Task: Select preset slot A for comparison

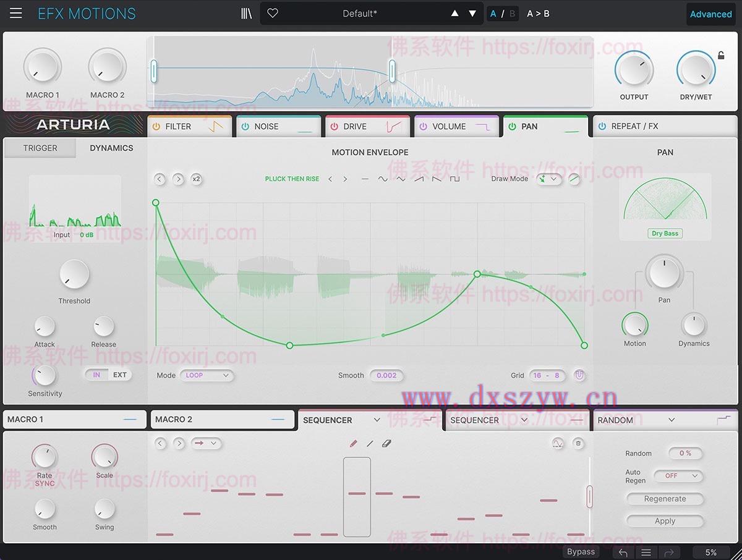Action: click(493, 14)
